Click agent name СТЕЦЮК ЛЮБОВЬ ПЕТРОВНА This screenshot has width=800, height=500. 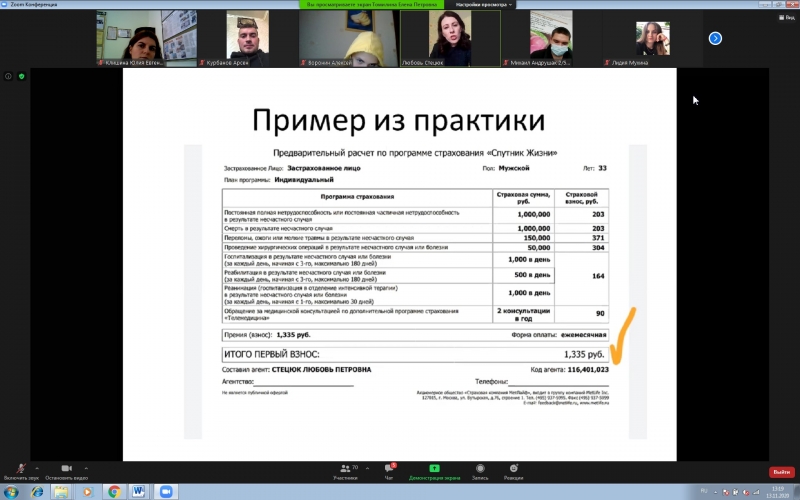[321, 369]
